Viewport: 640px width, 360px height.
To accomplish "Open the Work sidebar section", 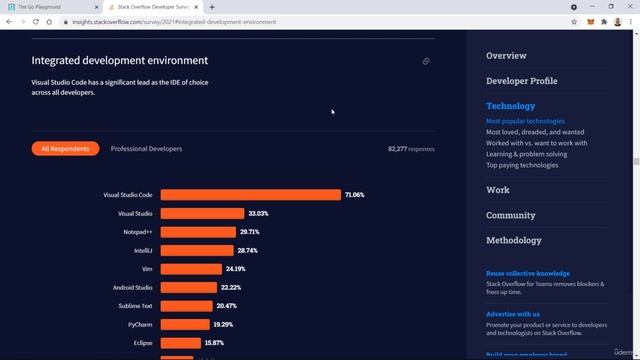I will click(x=498, y=190).
